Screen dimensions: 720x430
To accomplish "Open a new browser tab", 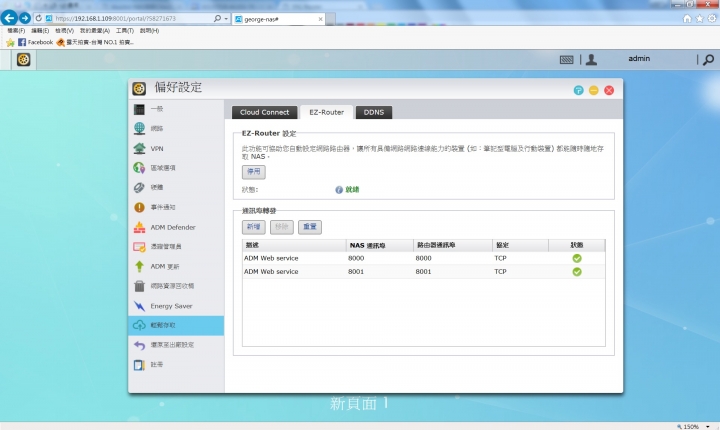I will click(x=331, y=19).
